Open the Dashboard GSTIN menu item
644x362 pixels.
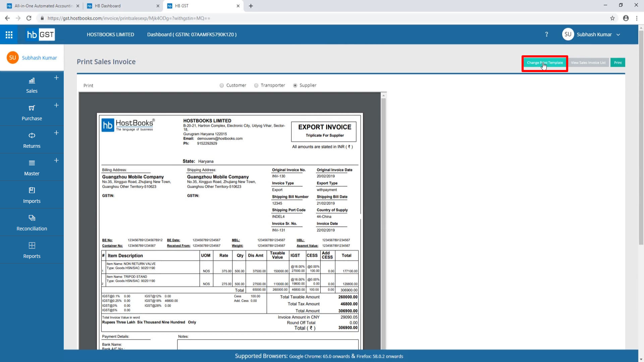192,35
